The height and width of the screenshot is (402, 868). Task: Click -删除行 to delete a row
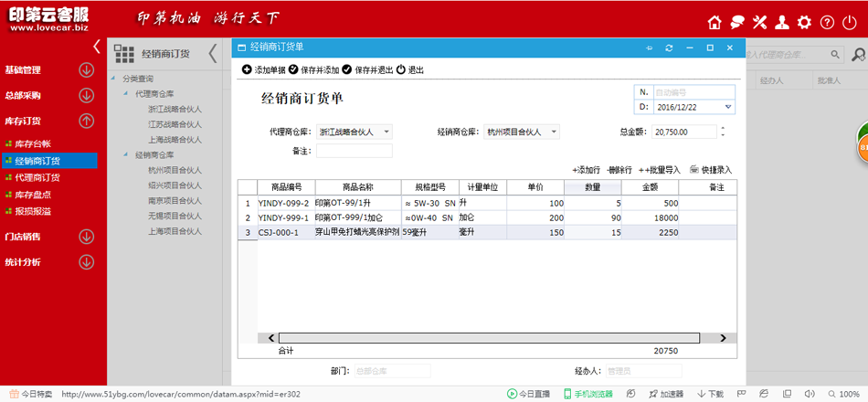coord(619,170)
